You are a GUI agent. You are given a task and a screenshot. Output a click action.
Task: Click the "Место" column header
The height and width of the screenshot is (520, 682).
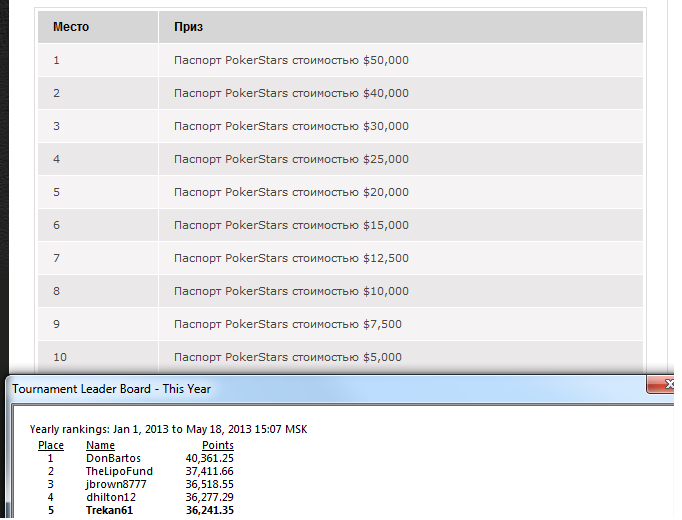[71, 27]
